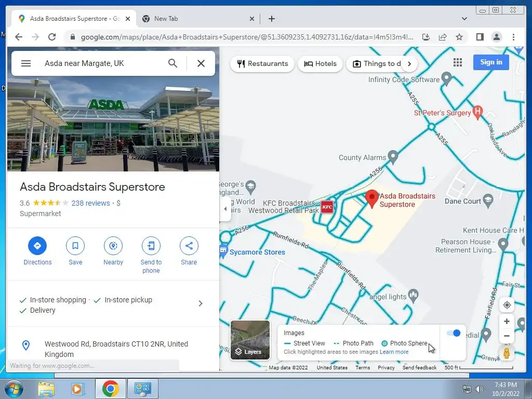The width and height of the screenshot is (532, 399).
Task: Click the install app icon in address bar
Action: [x=426, y=37]
